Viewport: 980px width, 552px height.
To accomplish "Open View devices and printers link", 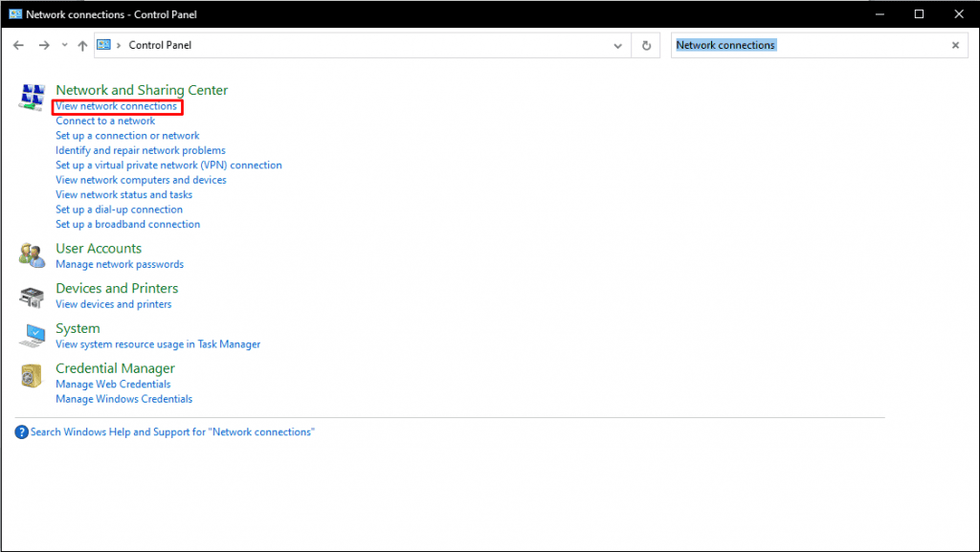I will coord(114,304).
